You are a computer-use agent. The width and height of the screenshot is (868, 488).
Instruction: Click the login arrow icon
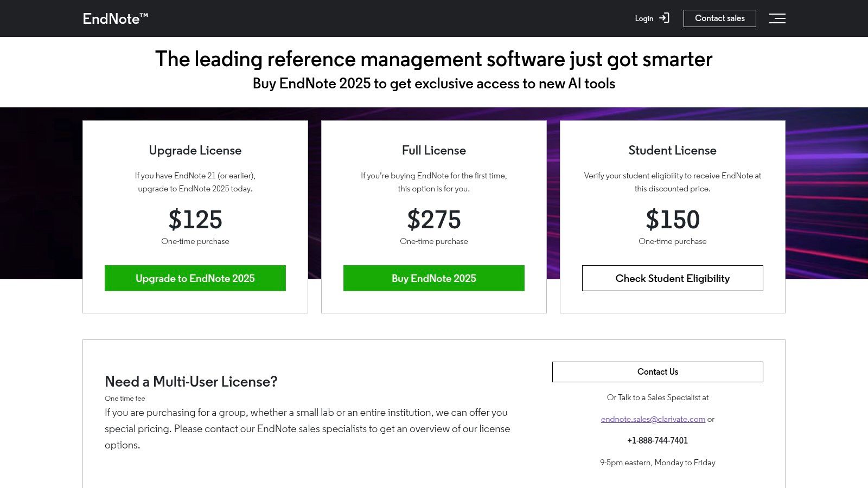point(664,18)
